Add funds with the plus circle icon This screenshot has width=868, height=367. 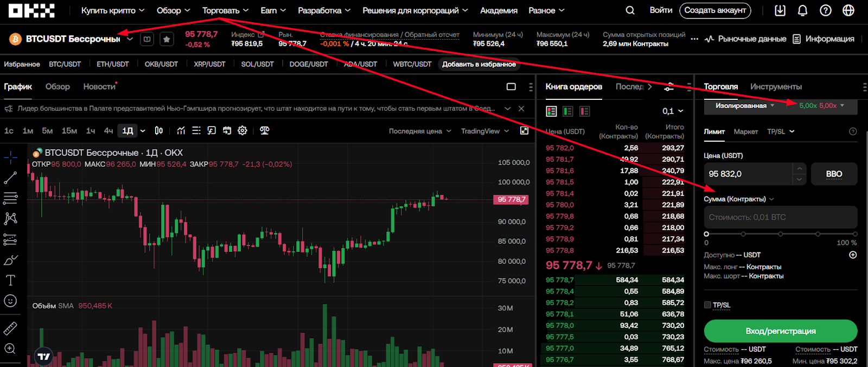point(853,255)
